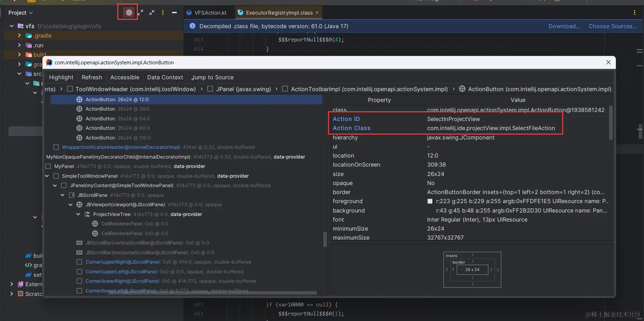Click the Accessible toolbar item
Screen dimensions: 644x321
(125, 77)
